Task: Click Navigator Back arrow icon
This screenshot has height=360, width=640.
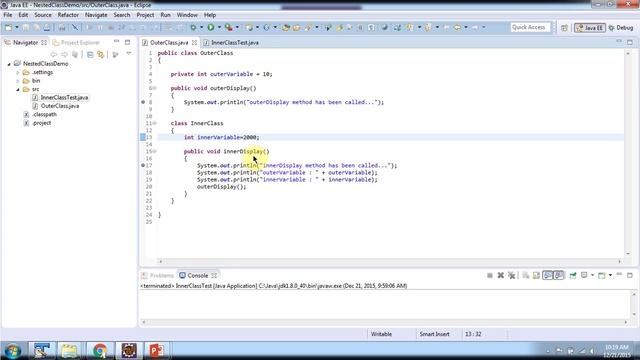Action: [x=53, y=54]
